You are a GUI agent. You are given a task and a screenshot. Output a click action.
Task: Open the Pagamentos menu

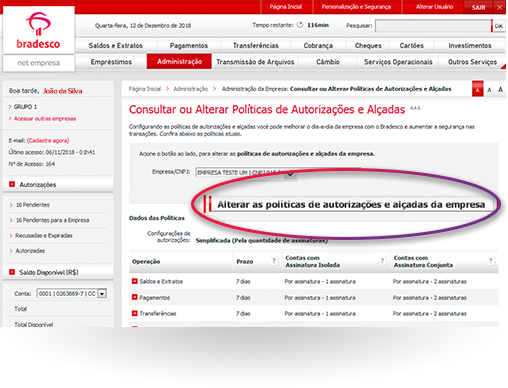[x=189, y=46]
